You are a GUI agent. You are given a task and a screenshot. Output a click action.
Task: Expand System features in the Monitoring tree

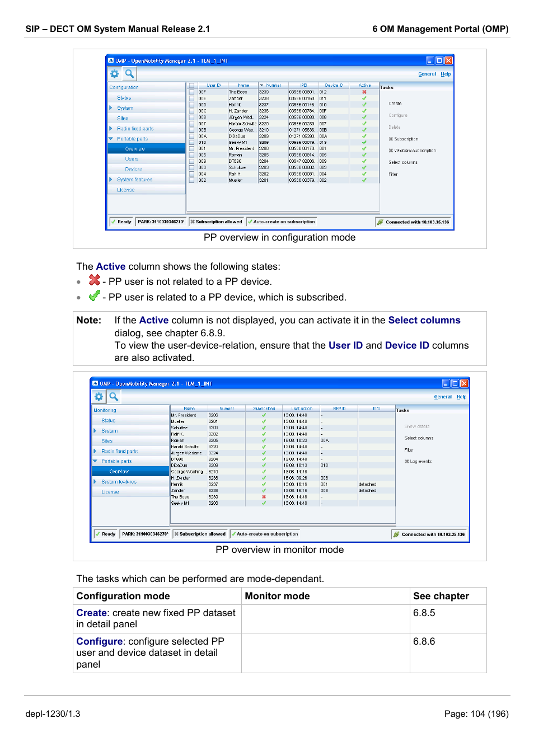coord(95,482)
